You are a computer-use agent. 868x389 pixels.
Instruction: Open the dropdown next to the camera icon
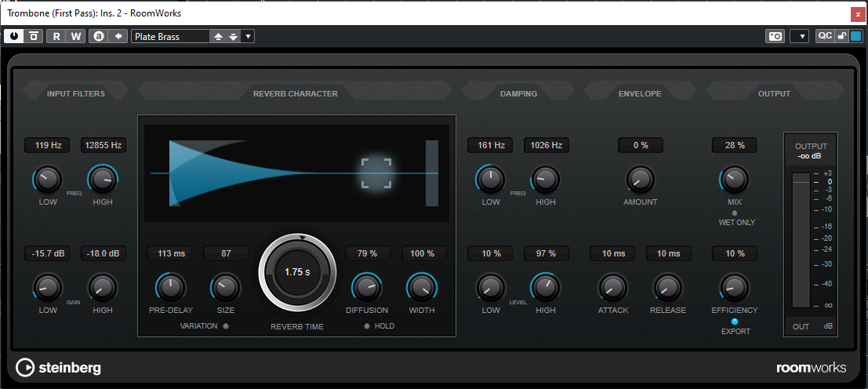point(799,36)
